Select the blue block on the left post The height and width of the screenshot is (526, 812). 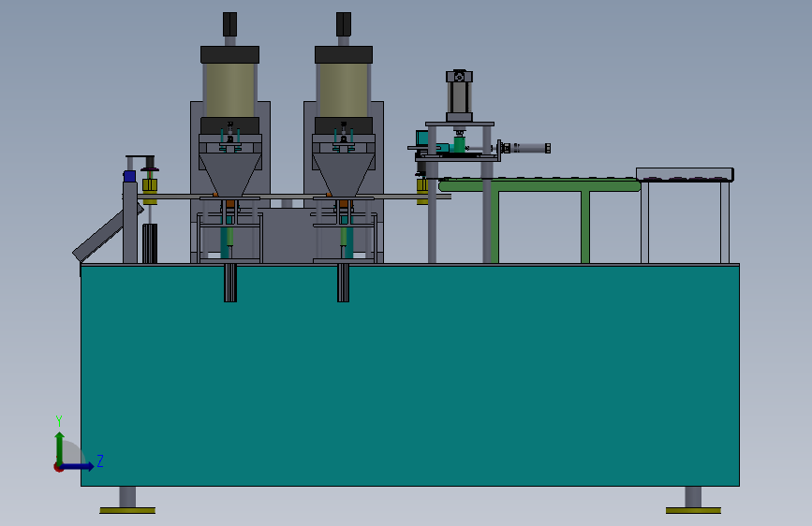click(129, 176)
